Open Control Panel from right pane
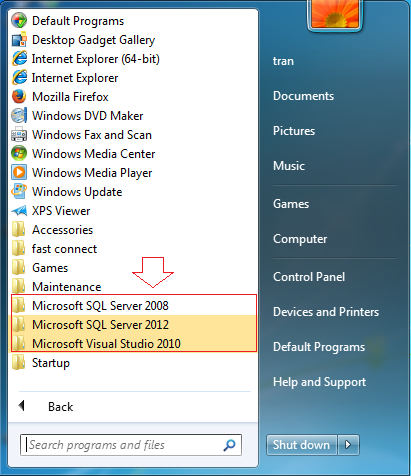The image size is (411, 476). (x=309, y=277)
